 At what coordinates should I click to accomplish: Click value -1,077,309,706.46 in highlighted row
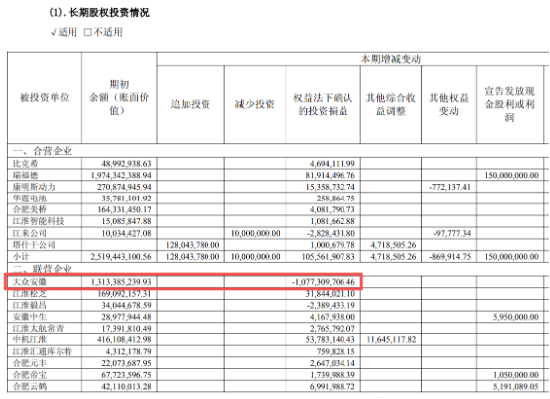pyautogui.click(x=323, y=282)
